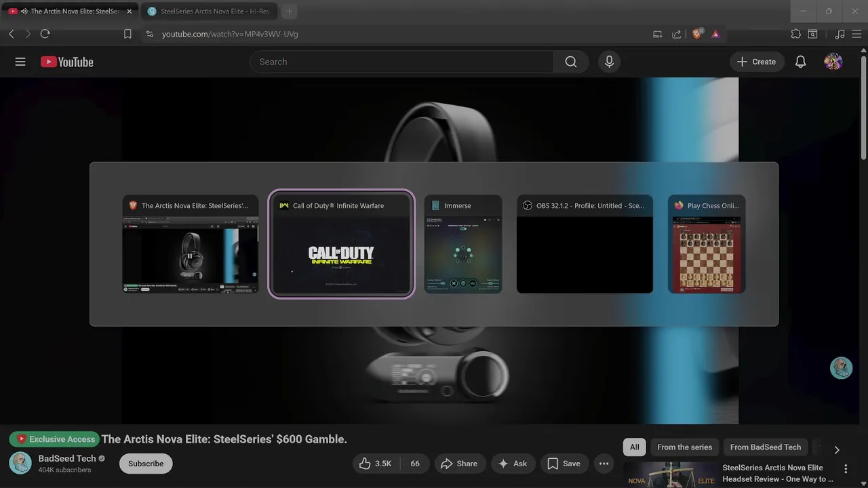Image resolution: width=868 pixels, height=488 pixels.
Task: Switch to the OBS 32.1.2 window
Action: [585, 244]
